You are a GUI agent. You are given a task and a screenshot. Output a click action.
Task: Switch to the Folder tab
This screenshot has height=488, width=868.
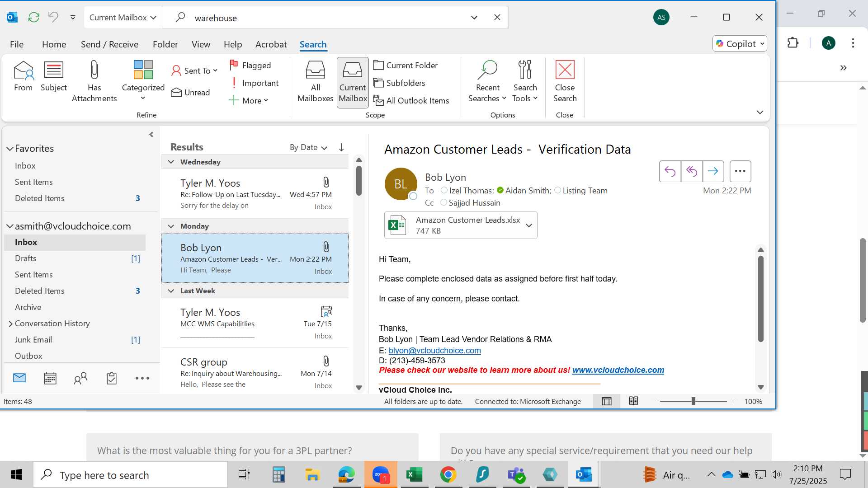(165, 44)
